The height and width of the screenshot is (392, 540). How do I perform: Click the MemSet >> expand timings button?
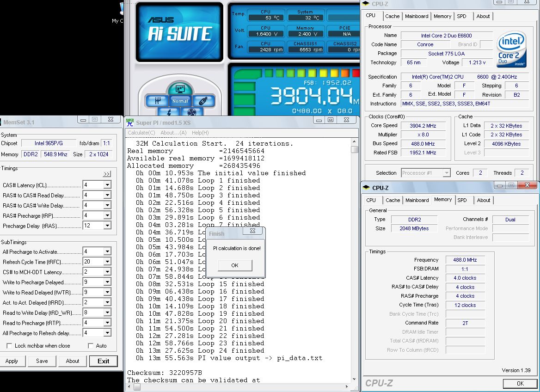(x=107, y=174)
